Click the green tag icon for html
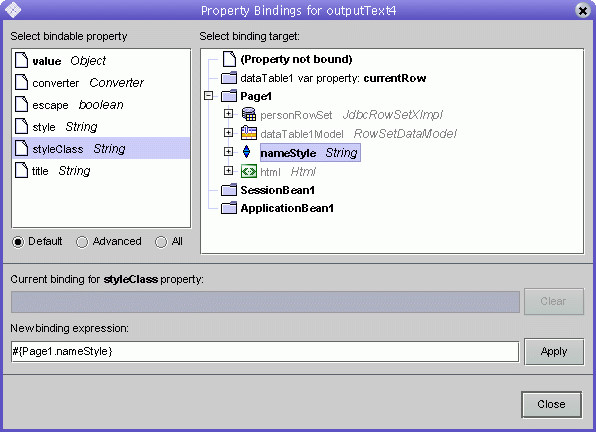Viewport: 596px width, 432px height. 249,171
